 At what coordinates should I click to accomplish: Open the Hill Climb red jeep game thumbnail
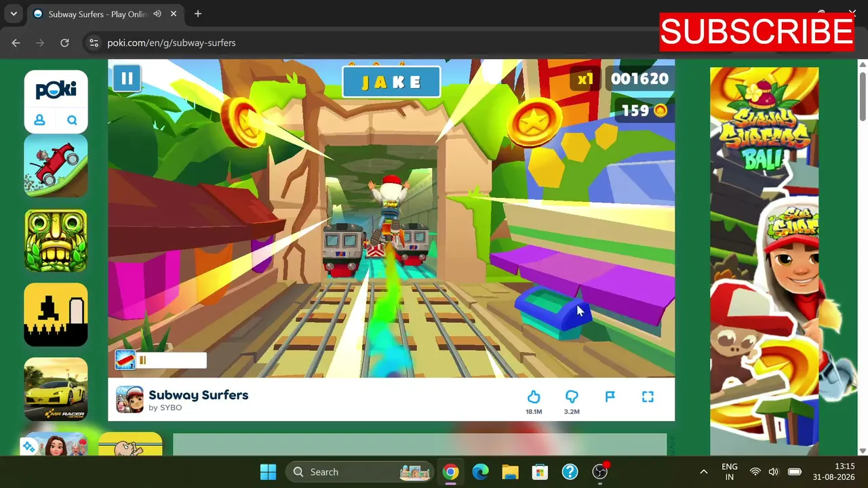coord(56,165)
